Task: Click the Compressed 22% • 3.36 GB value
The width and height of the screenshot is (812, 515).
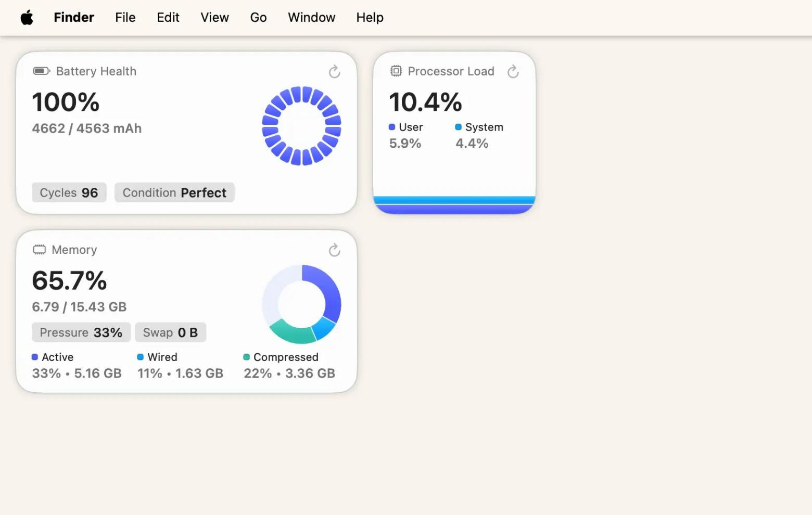Action: [x=289, y=374]
